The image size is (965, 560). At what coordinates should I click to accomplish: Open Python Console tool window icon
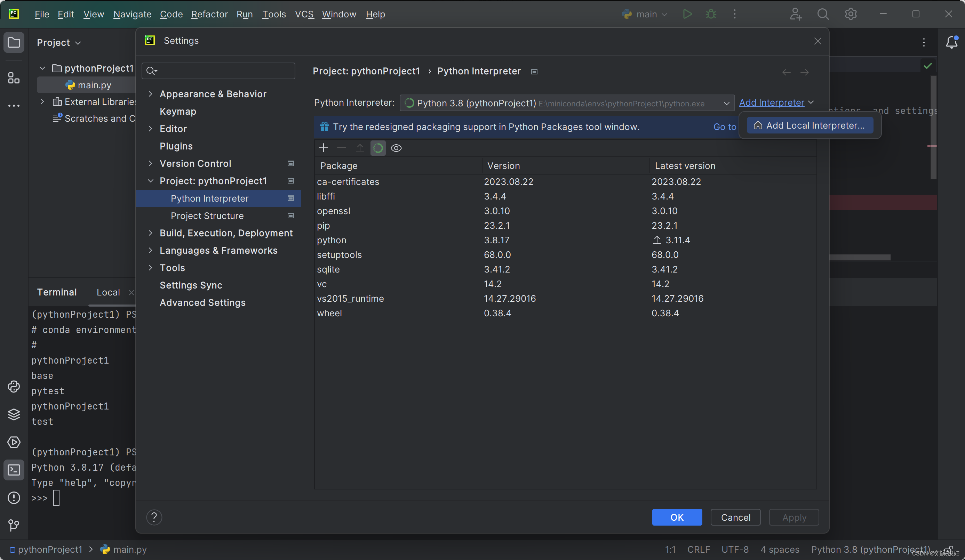pyautogui.click(x=14, y=387)
